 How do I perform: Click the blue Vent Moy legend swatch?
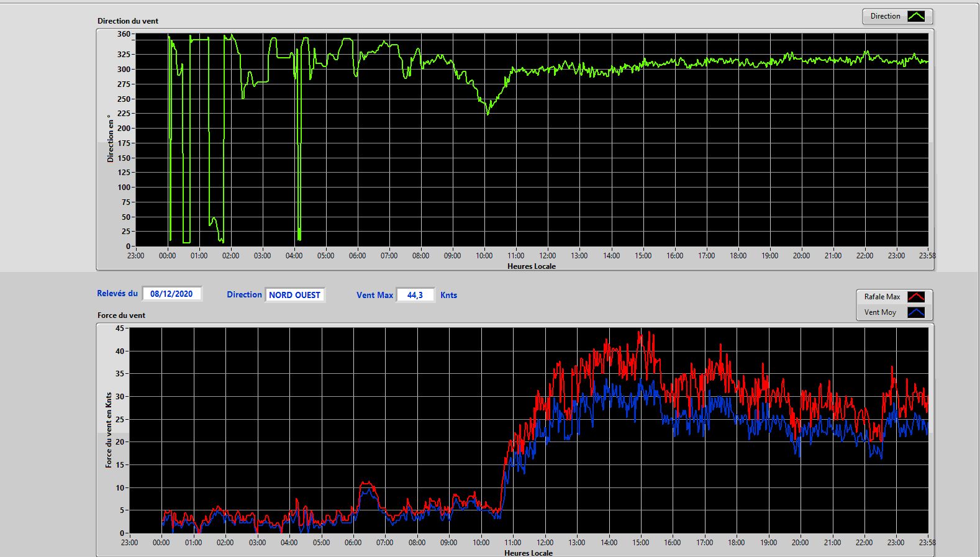[x=916, y=312]
